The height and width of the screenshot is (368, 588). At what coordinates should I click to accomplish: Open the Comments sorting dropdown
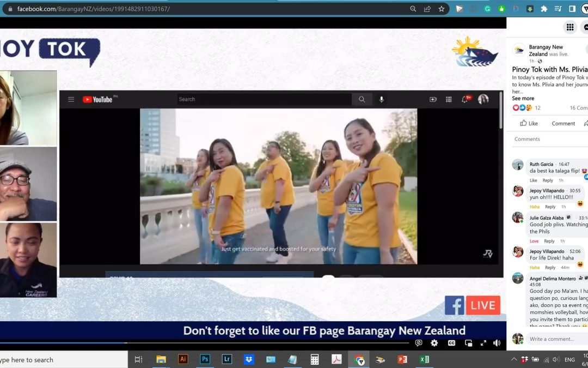526,139
